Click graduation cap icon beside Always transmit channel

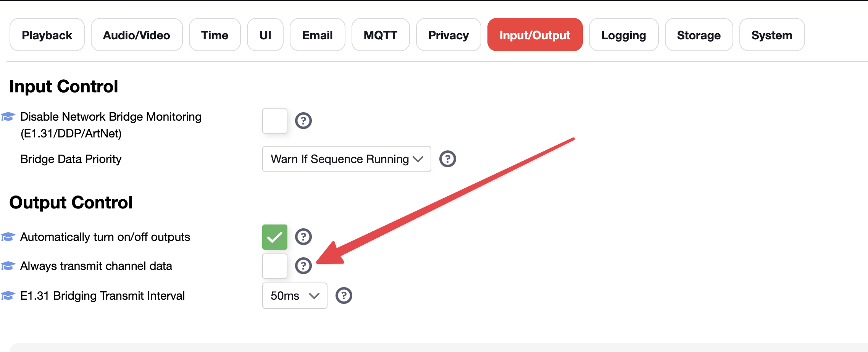(8, 266)
